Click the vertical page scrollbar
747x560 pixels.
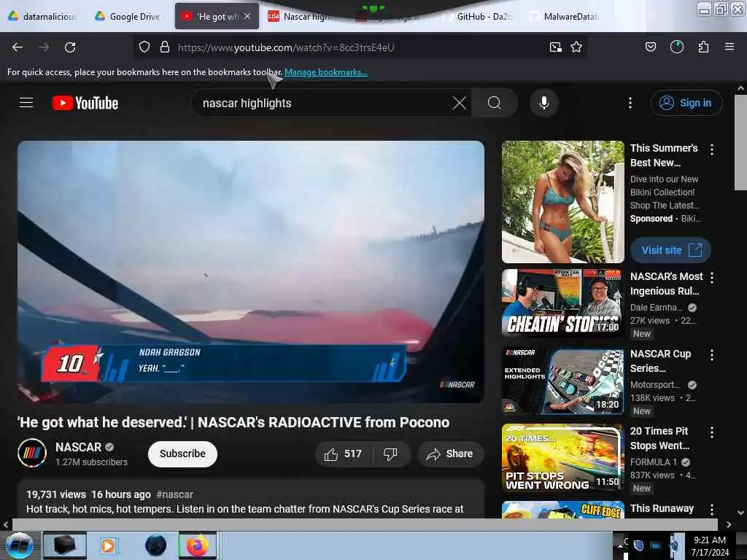[x=740, y=143]
